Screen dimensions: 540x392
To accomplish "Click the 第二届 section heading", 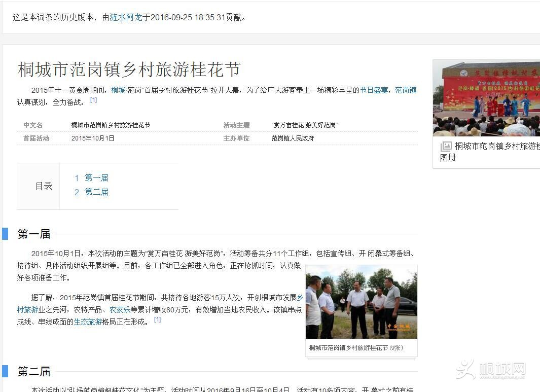I will (34, 372).
